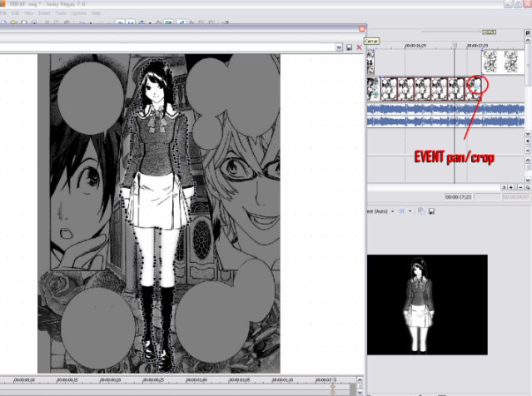Open the overlays grid dropdown arrow
This screenshot has height=396, width=532.
tap(410, 211)
